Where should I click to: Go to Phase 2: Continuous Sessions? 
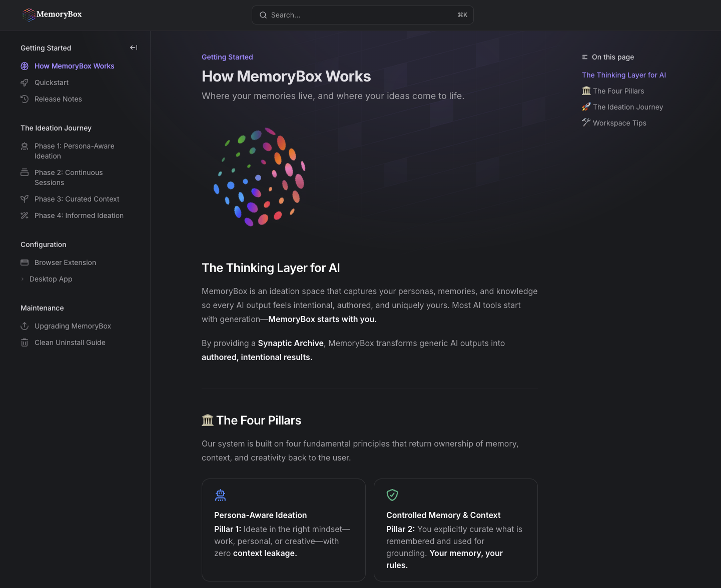69,177
